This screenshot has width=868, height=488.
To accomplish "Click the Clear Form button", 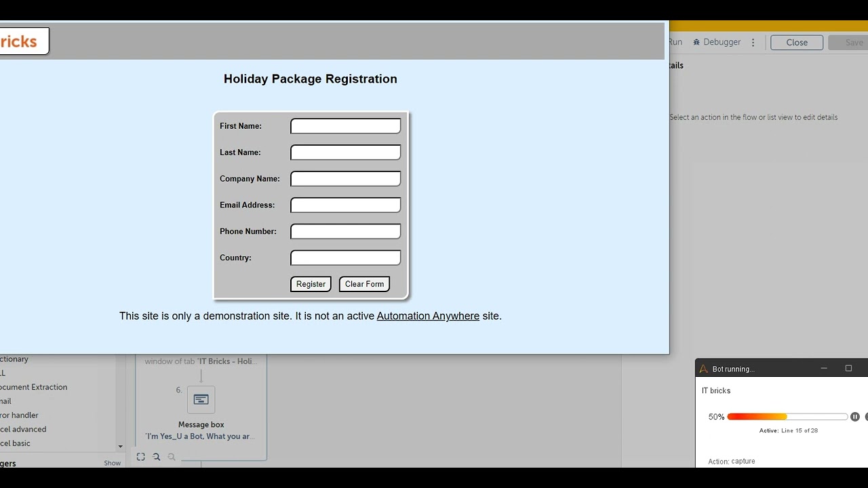I will point(364,284).
